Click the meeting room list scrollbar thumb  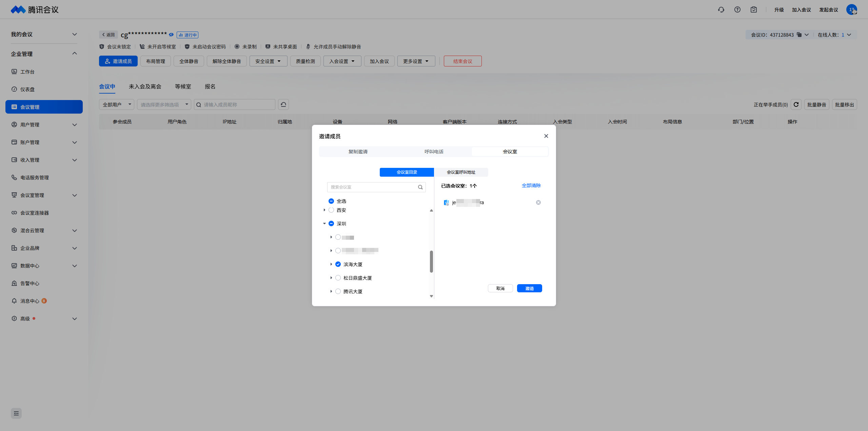431,261
